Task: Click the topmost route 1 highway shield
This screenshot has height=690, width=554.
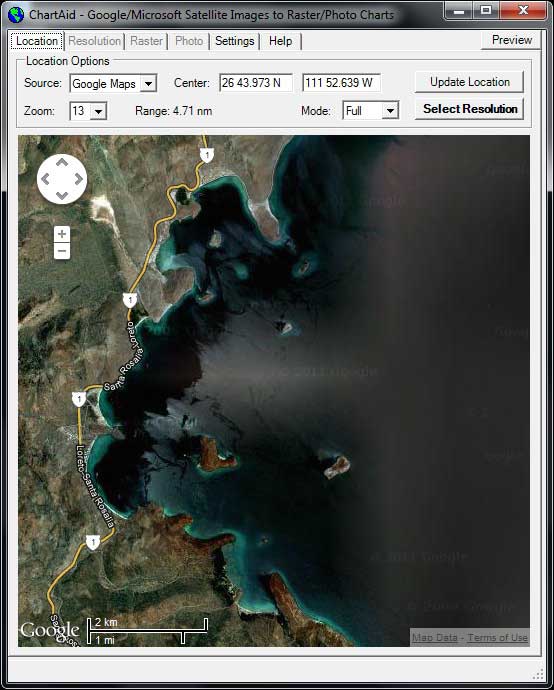Action: pos(207,155)
